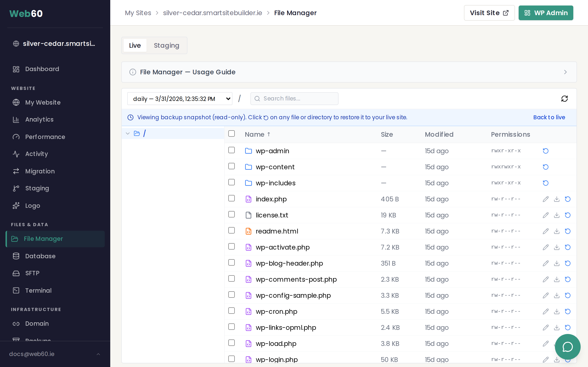Restore readme.html using its restore icon
Viewport: 588px width, 367px height.
click(x=568, y=231)
